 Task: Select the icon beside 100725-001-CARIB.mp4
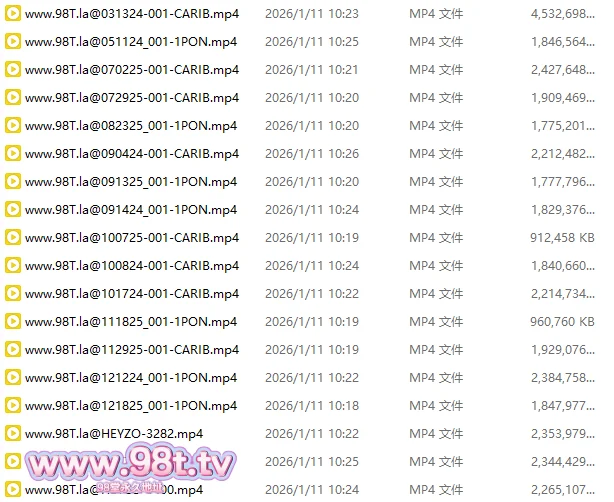tap(13, 238)
